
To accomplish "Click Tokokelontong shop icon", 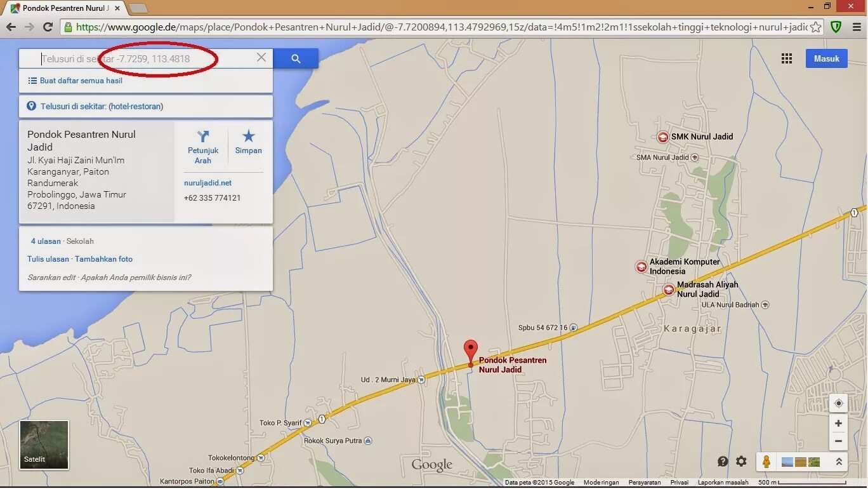I will (x=260, y=458).
